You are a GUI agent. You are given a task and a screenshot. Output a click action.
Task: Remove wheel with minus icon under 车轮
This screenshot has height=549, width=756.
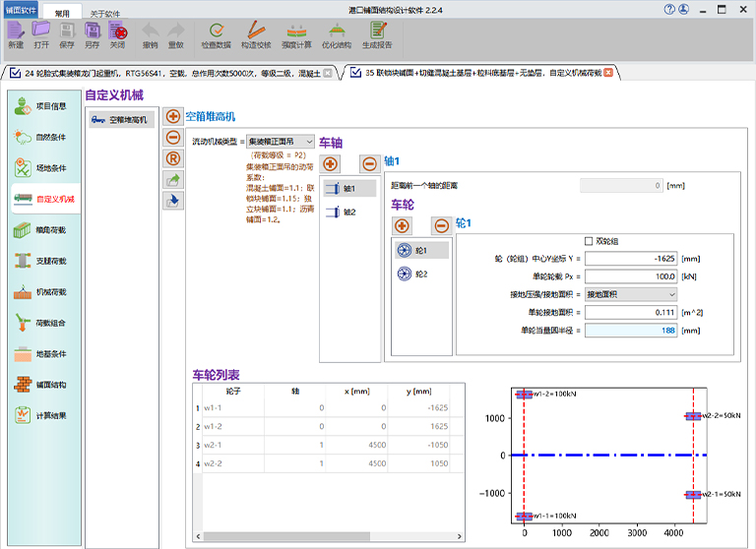(x=441, y=225)
